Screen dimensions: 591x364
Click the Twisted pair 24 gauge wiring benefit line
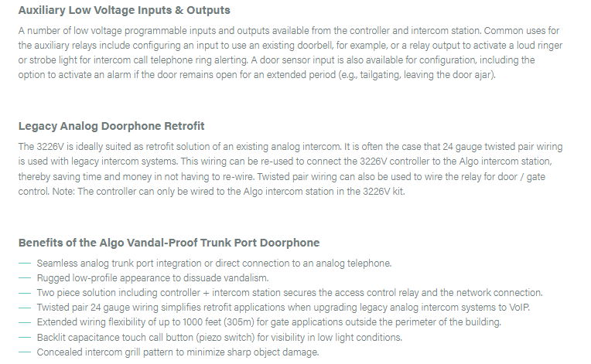tap(283, 308)
